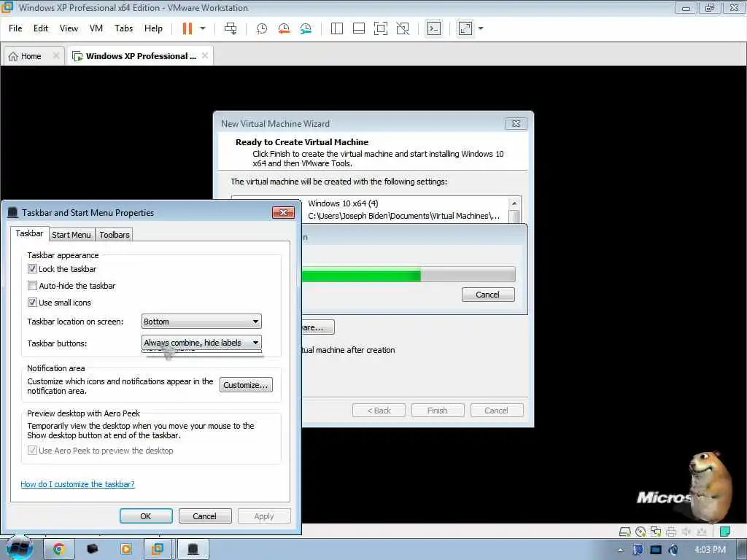Enable Auto-hide the taskbar
This screenshot has height=560, width=747.
tap(32, 286)
